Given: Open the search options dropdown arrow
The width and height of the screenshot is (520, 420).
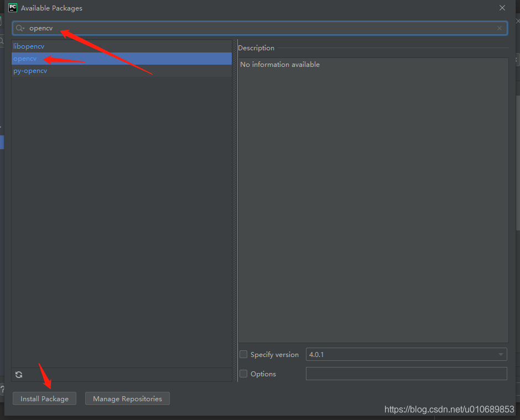Looking at the screenshot, I should [x=23, y=28].
